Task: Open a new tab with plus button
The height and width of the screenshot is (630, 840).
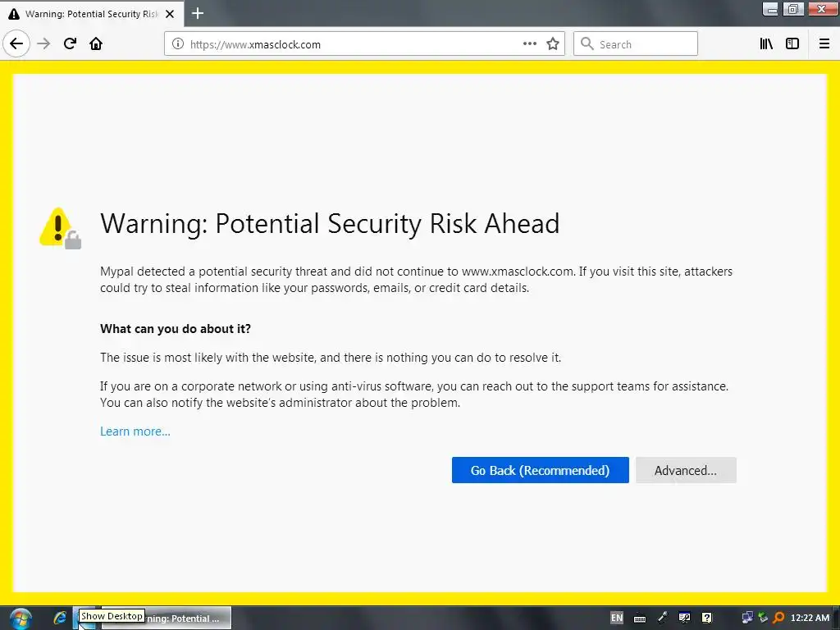Action: [x=198, y=13]
